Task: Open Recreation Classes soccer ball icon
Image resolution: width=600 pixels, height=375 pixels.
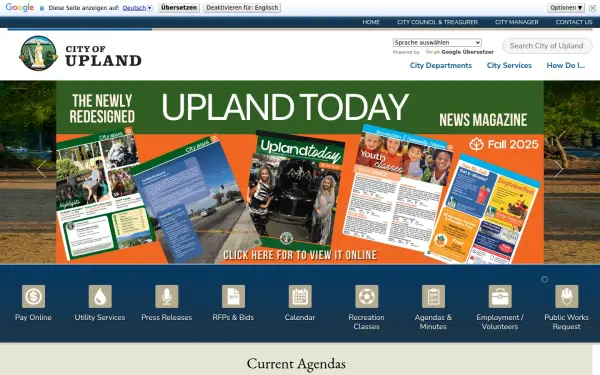Action: tap(367, 296)
